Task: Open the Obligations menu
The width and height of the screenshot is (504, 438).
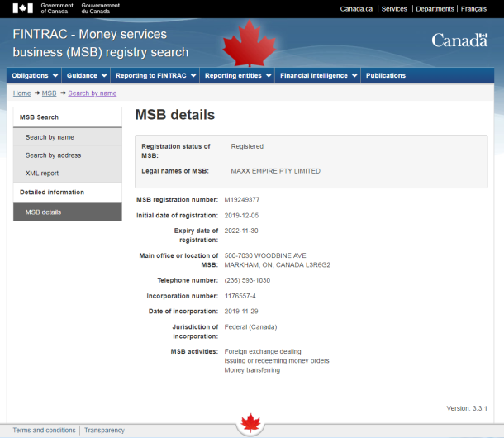Action: tap(35, 75)
